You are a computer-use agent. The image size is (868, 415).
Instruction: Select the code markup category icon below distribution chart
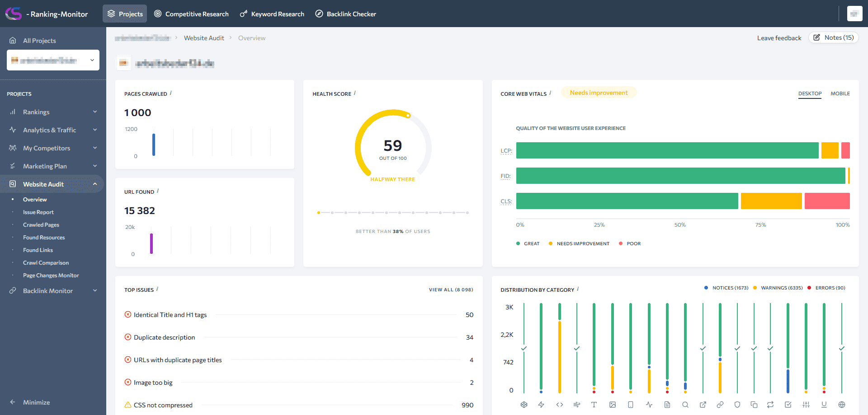pos(559,405)
